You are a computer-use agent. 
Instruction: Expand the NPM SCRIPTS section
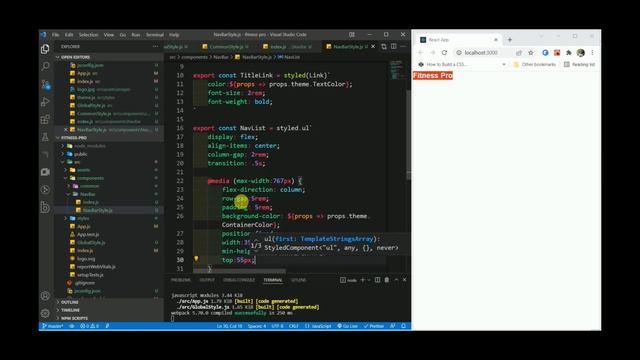coord(74,318)
